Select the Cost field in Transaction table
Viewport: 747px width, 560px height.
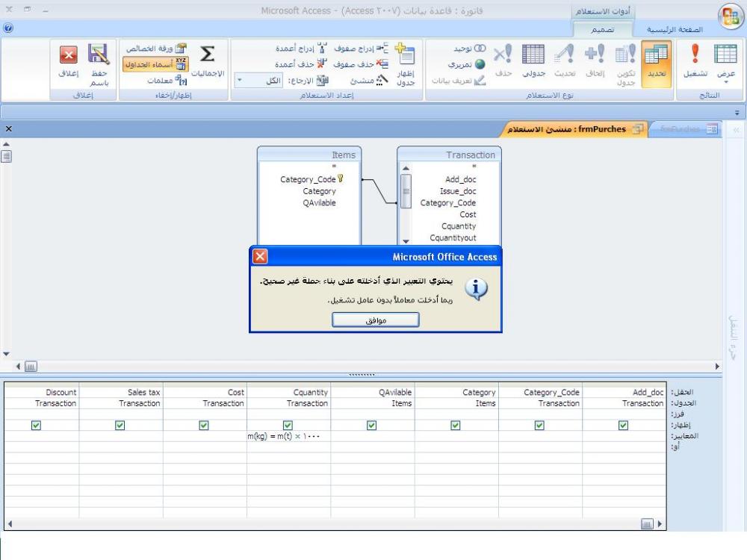click(468, 214)
